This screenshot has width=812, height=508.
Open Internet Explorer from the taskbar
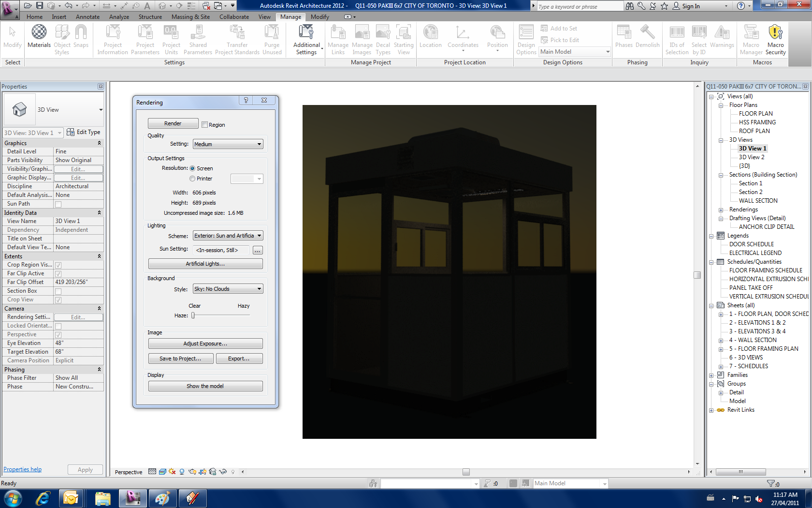pyautogui.click(x=43, y=498)
